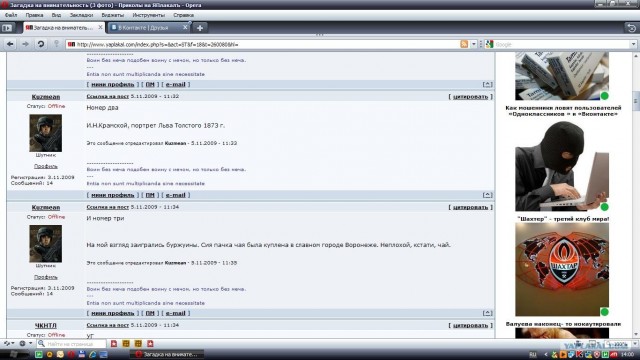Close the Загадка на внимательность tab
This screenshot has width=640, height=360.
click(100, 27)
